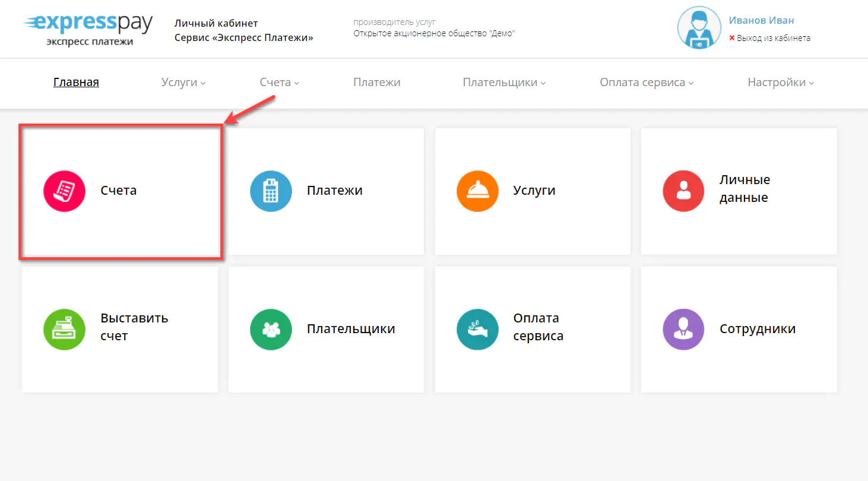This screenshot has height=481, width=868.
Task: Open the Иванов Иван profile link
Action: coord(761,20)
